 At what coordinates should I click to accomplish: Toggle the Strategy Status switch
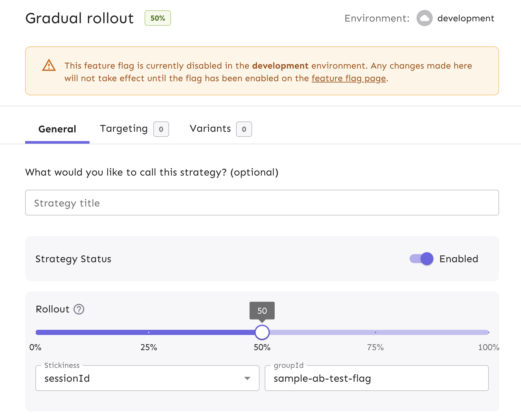point(422,259)
